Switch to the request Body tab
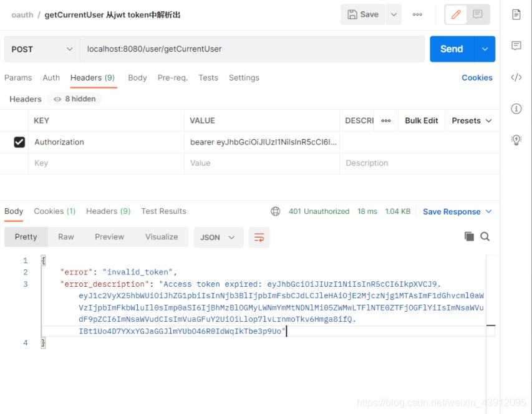Image resolution: width=532 pixels, height=414 pixels. pos(137,78)
